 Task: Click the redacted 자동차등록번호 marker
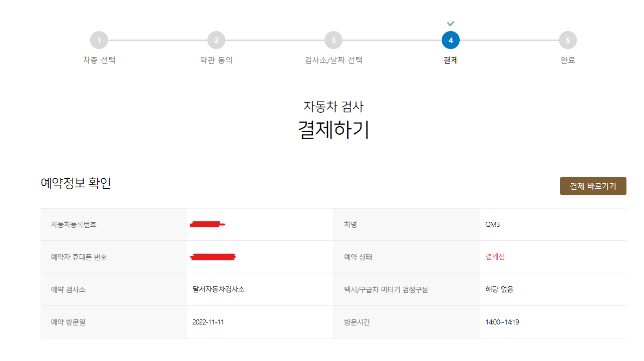click(206, 224)
